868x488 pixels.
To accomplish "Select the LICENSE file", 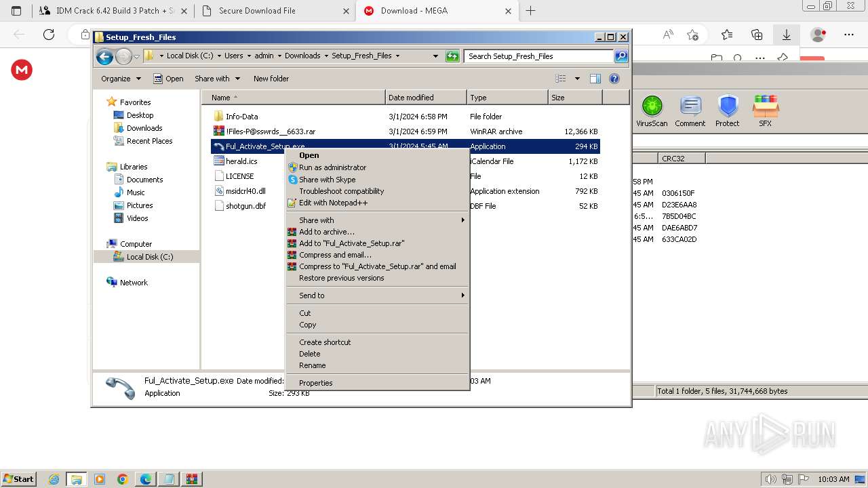I will point(239,176).
